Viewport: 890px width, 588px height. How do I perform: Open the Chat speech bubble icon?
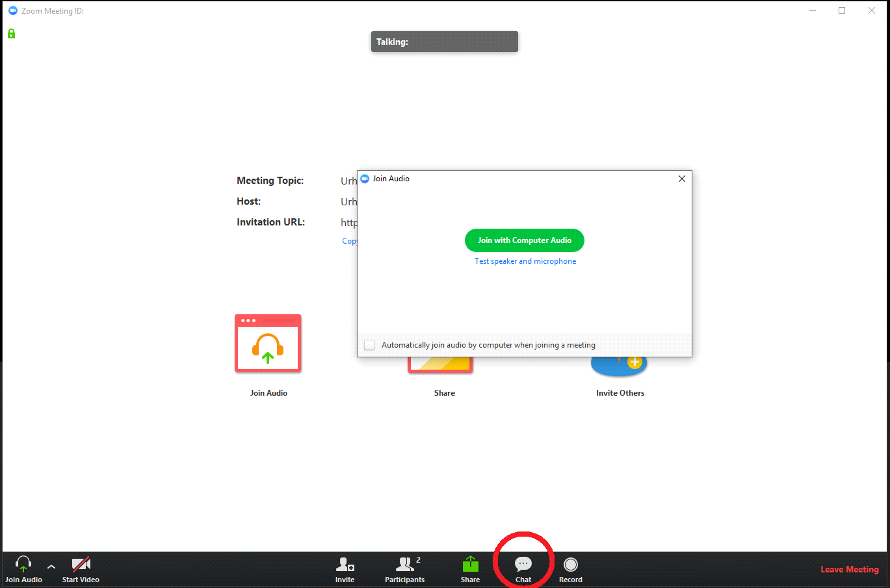click(523, 564)
